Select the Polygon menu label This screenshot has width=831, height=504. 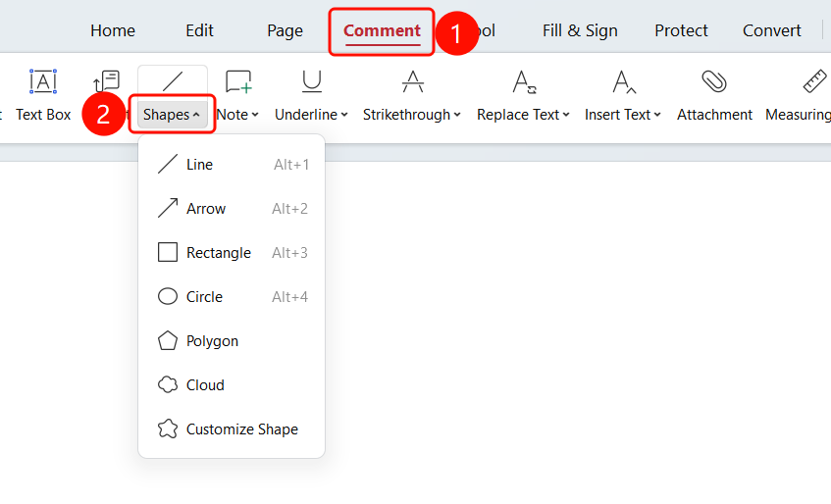click(x=212, y=341)
